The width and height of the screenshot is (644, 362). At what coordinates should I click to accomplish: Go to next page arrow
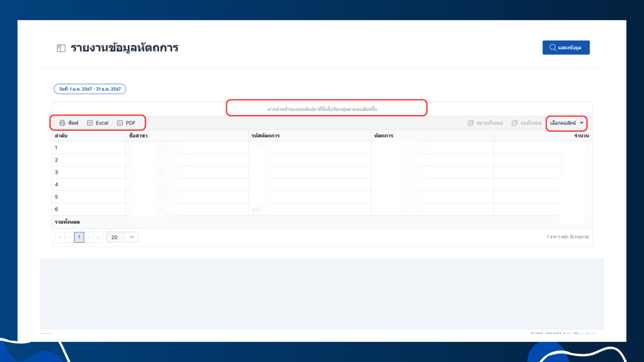point(89,237)
